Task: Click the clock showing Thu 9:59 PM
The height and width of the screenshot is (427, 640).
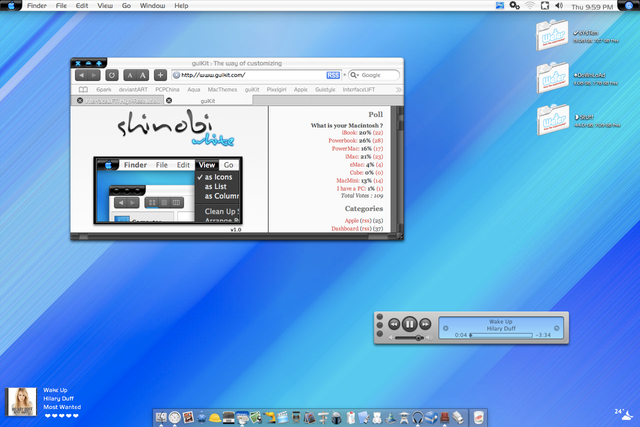Action: click(592, 7)
